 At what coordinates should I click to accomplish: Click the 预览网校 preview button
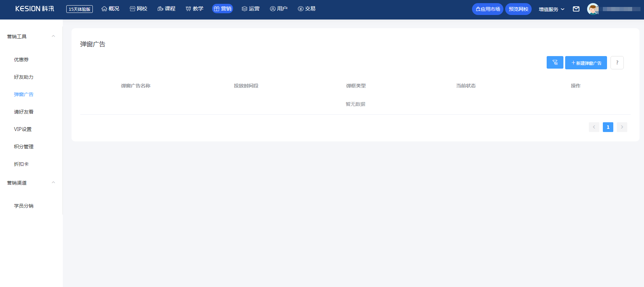click(518, 9)
